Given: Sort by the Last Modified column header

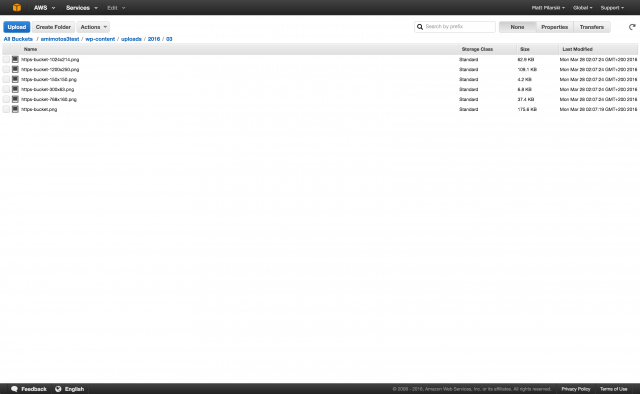Looking at the screenshot, I should click(577, 49).
